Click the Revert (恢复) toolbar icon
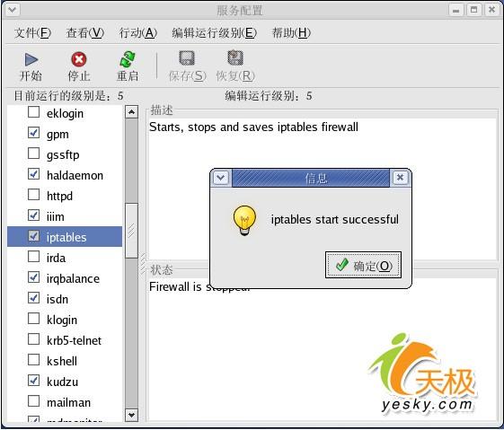The height and width of the screenshot is (430, 504). (235, 58)
